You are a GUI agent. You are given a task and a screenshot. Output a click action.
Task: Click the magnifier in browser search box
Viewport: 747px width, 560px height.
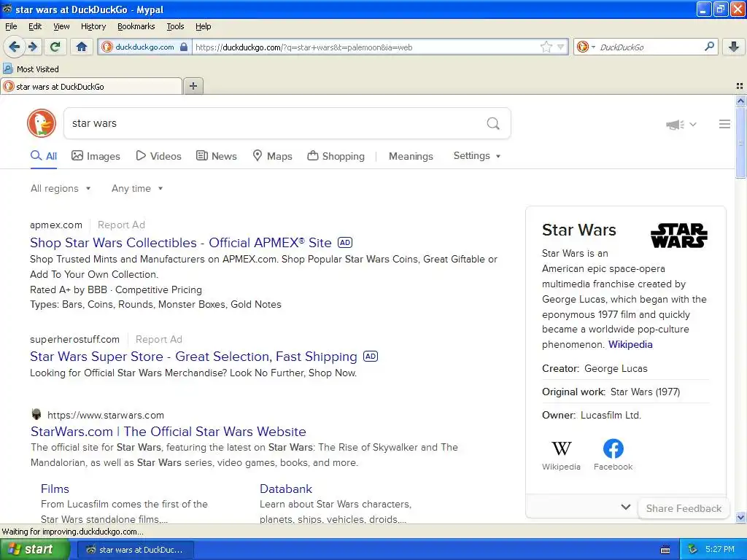[709, 46]
